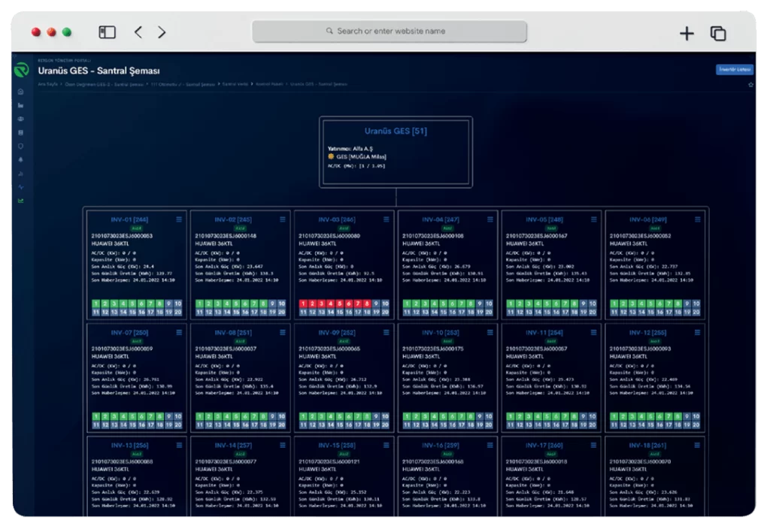Open the Uranüs GES [51] plant title
This screenshot has height=532, width=770.
(396, 131)
